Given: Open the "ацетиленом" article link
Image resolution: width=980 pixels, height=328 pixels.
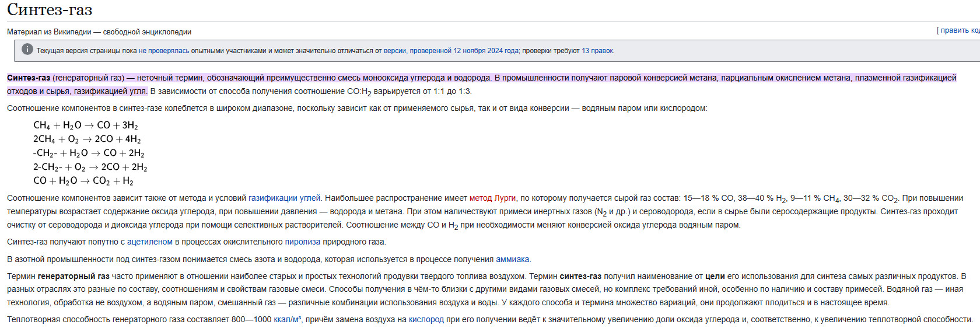Looking at the screenshot, I should pyautogui.click(x=150, y=242).
